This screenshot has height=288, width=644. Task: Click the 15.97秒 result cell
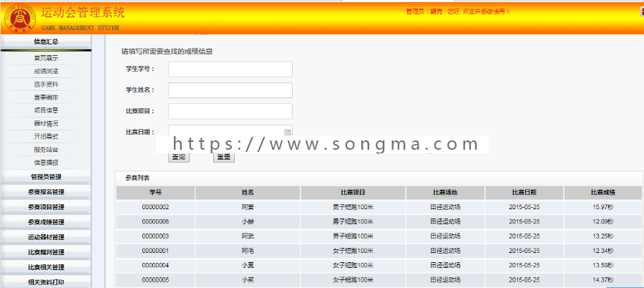pos(603,207)
